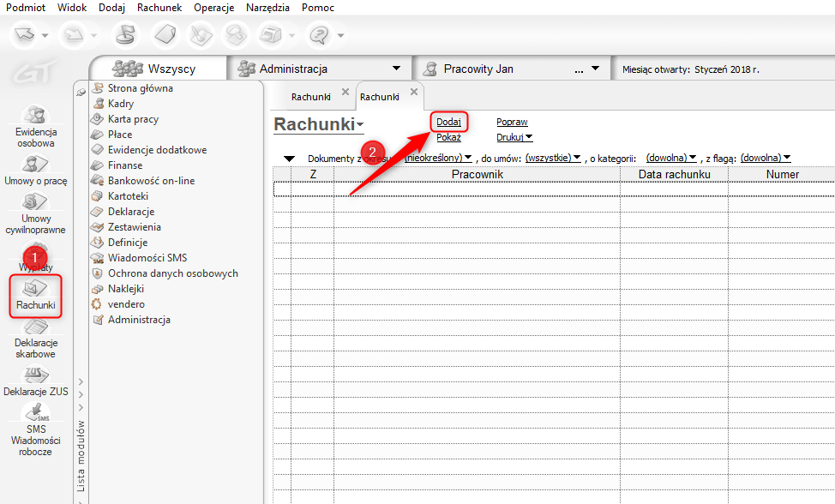This screenshot has height=504, width=835.
Task: Sort by Data rachunku column header
Action: 674,175
